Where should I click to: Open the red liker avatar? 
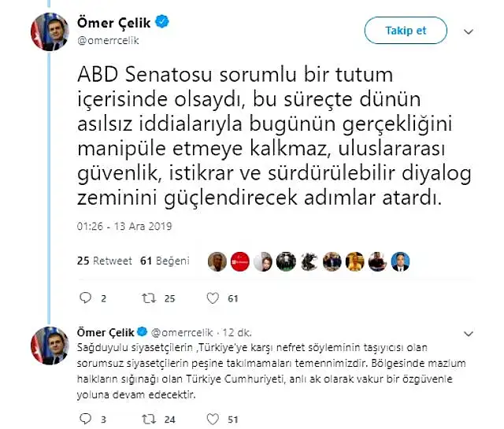click(240, 261)
